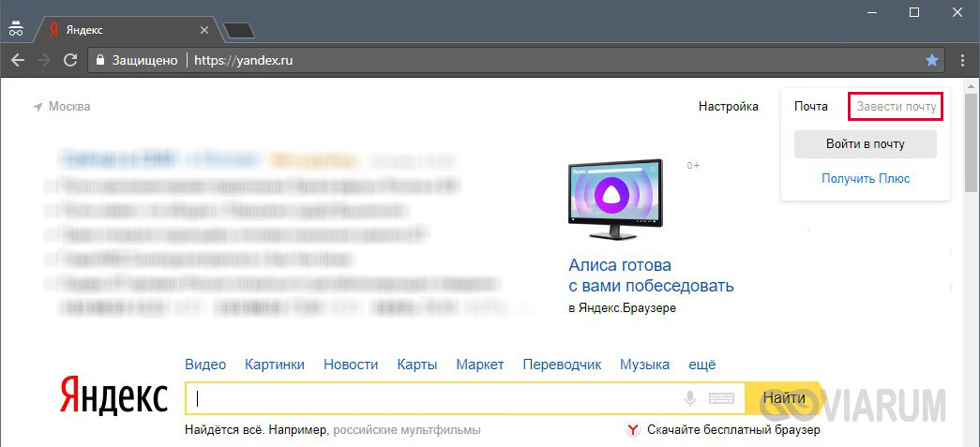Click the incognito mode icon
The width and height of the screenshot is (980, 447).
(x=16, y=28)
